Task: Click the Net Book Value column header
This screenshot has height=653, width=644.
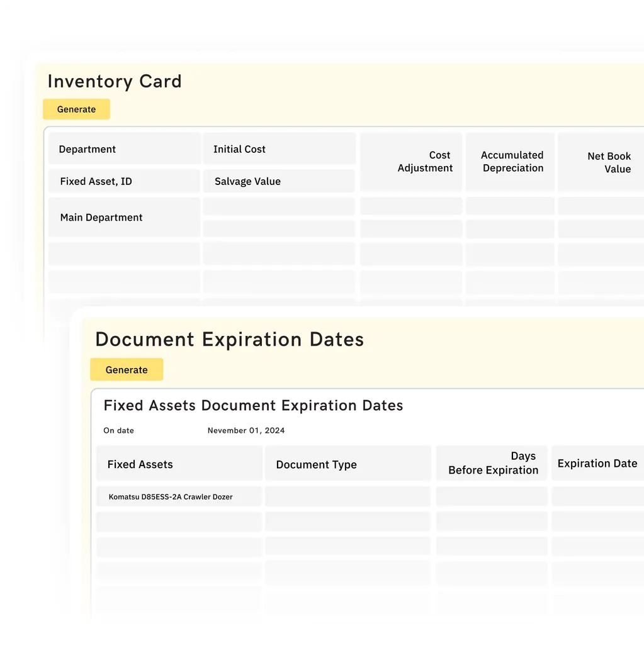Action: (x=601, y=162)
